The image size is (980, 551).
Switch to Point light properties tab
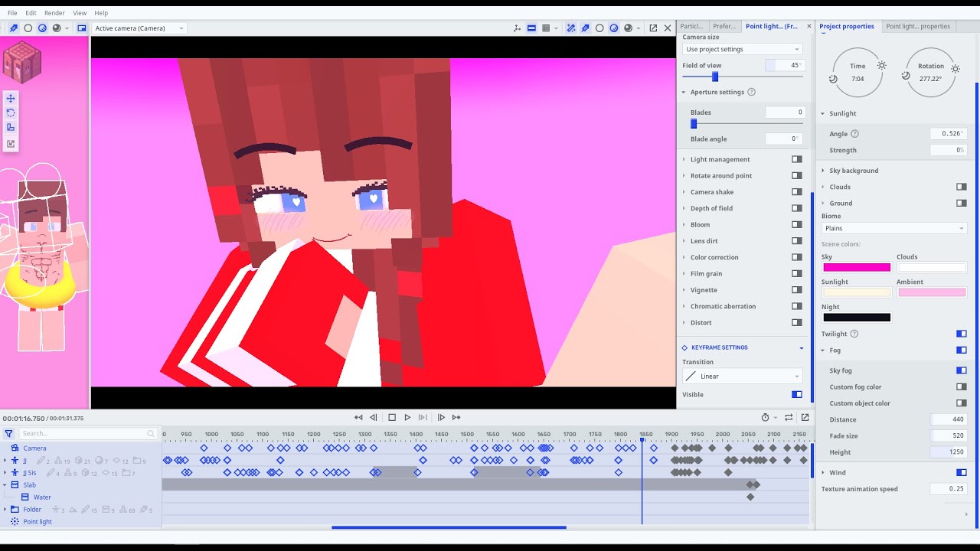pyautogui.click(x=917, y=26)
